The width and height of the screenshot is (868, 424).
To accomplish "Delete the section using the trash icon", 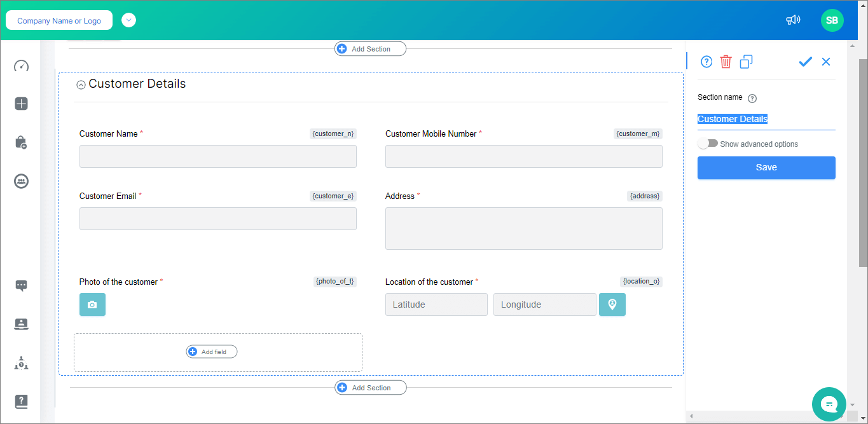I will [726, 62].
